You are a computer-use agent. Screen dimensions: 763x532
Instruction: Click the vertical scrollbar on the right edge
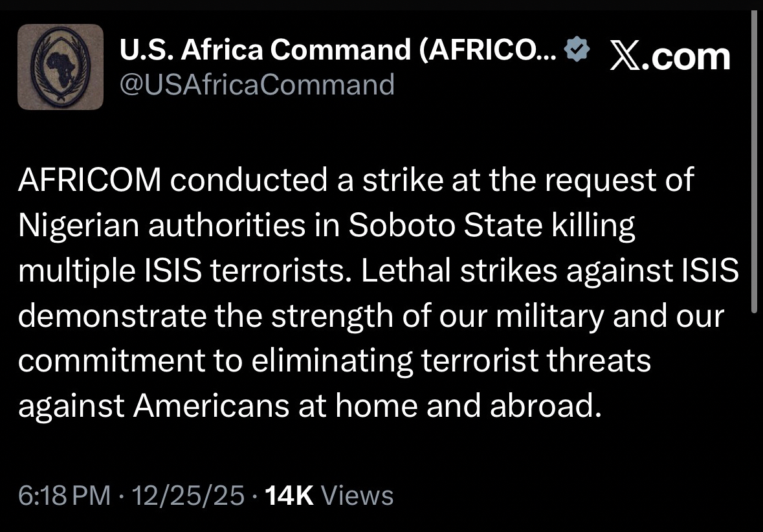point(754,162)
